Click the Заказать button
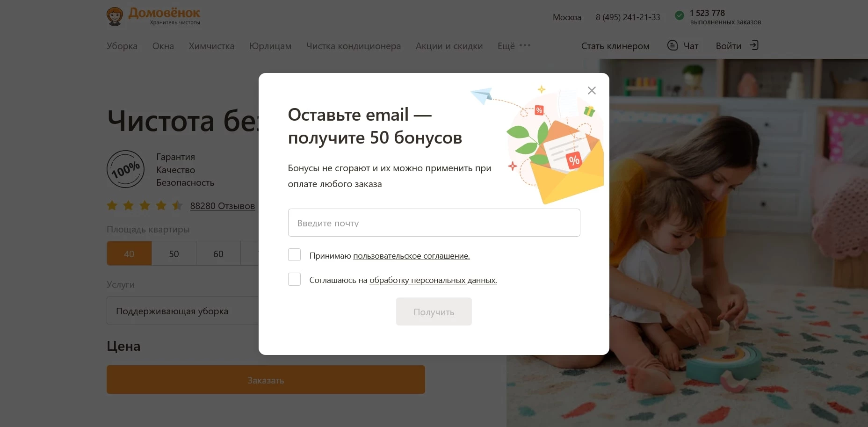Viewport: 868px width, 427px height. click(x=266, y=380)
